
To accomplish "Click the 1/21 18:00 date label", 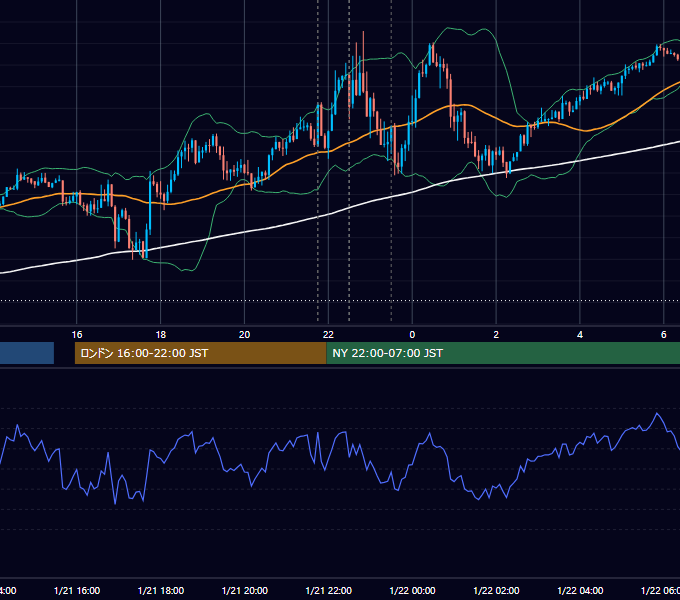I will (161, 590).
